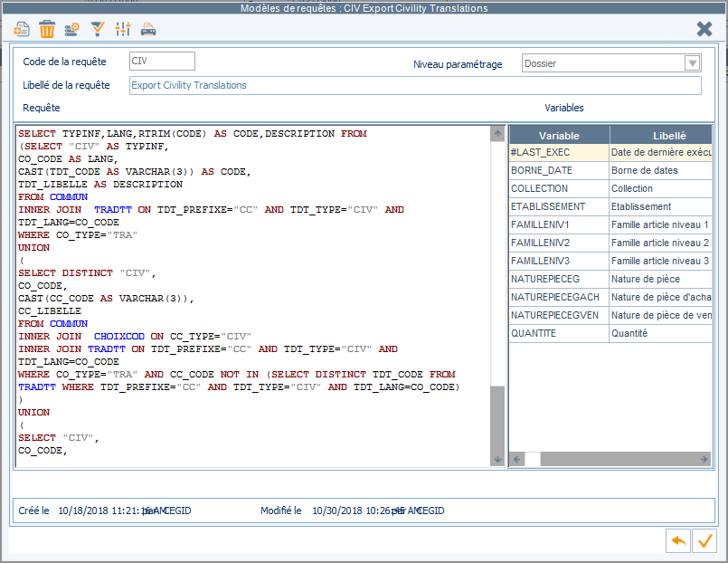This screenshot has width=728, height=563.
Task: Select the ETABLISSEMENT variable cell
Action: point(559,206)
